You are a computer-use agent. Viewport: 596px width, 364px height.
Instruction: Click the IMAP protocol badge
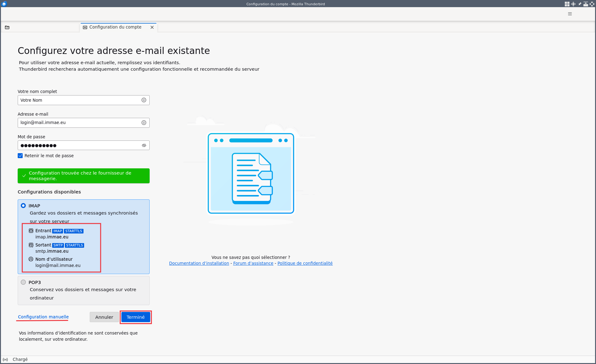click(x=58, y=231)
